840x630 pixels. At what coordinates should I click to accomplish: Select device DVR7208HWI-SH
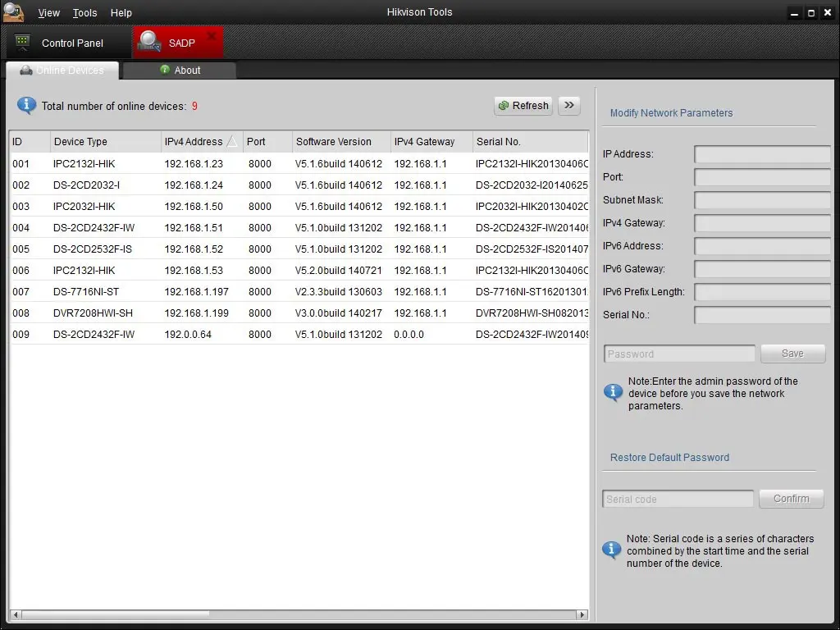click(x=299, y=313)
